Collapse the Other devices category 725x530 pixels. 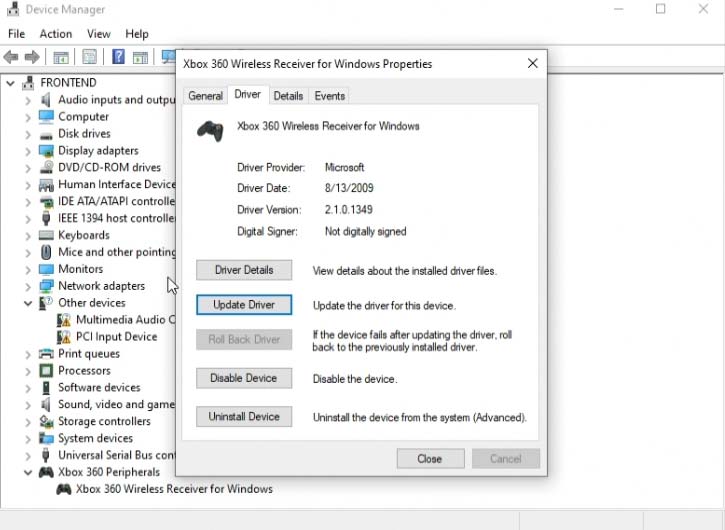pyautogui.click(x=28, y=303)
